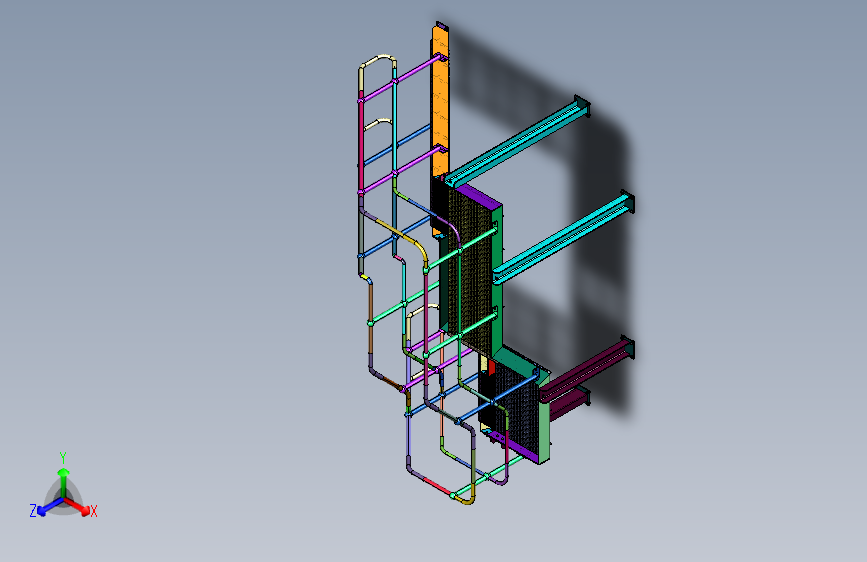Select the upper mesh grating panel
Image resolution: width=867 pixels, height=562 pixels.
coord(469,272)
